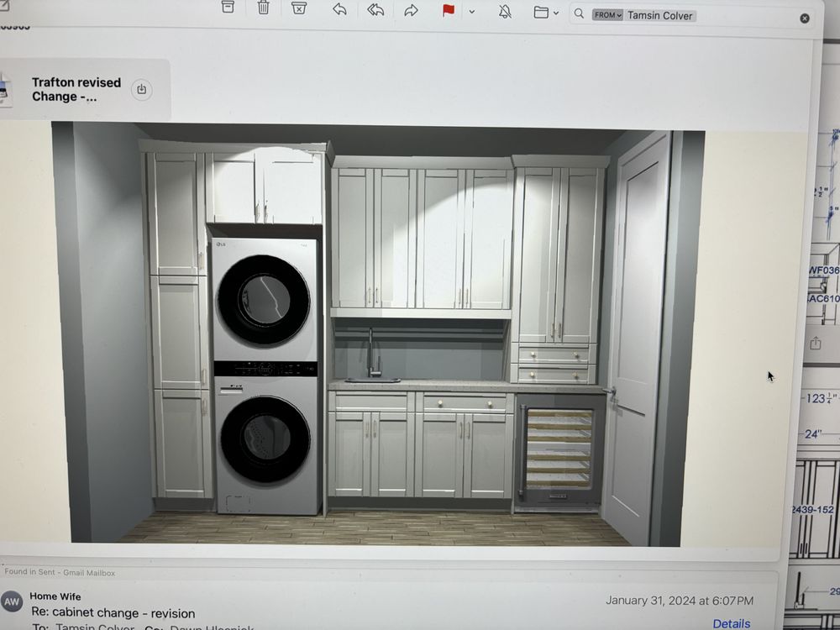Mute conversation with bell icon
The height and width of the screenshot is (630, 840).
(x=505, y=11)
